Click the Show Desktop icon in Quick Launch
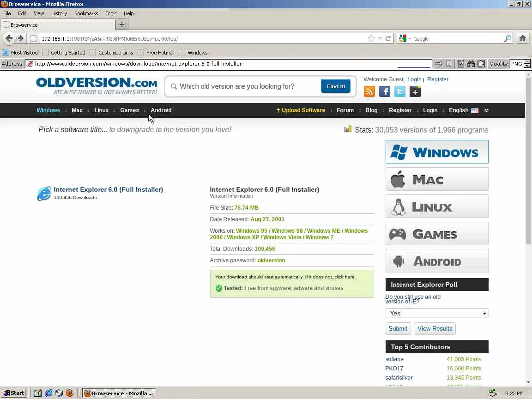 pyautogui.click(x=38, y=393)
